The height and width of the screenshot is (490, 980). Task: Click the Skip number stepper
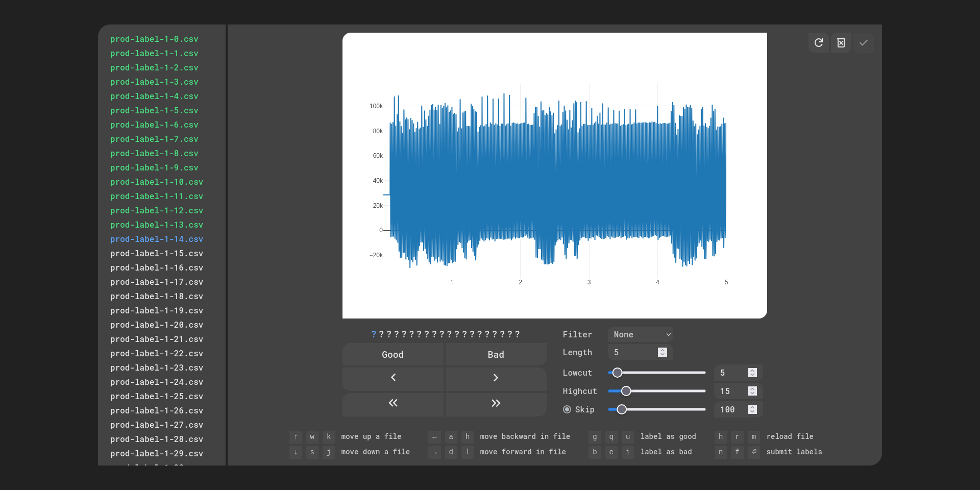(x=752, y=409)
